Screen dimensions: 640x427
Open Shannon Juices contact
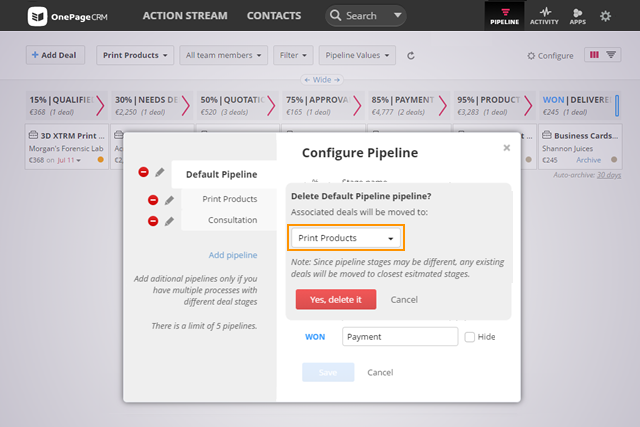click(567, 148)
